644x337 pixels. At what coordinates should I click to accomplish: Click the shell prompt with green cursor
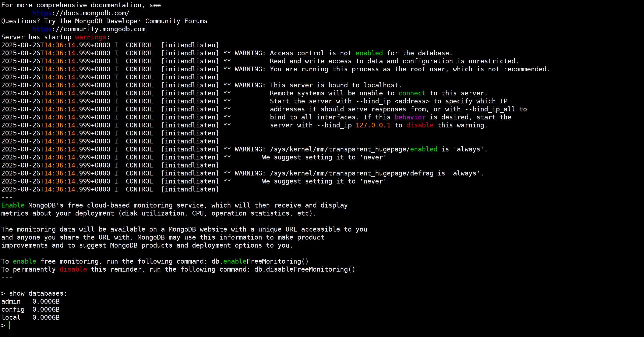pos(5,325)
